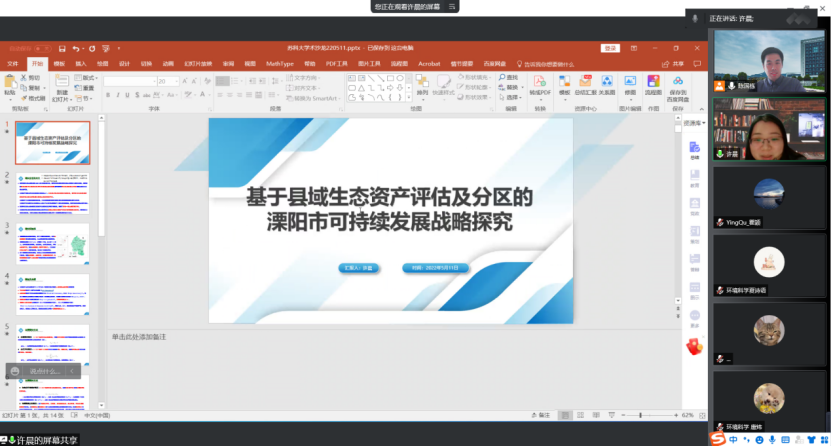
Task: Click Save to Baidu Netdisk icon
Action: pyautogui.click(x=677, y=84)
